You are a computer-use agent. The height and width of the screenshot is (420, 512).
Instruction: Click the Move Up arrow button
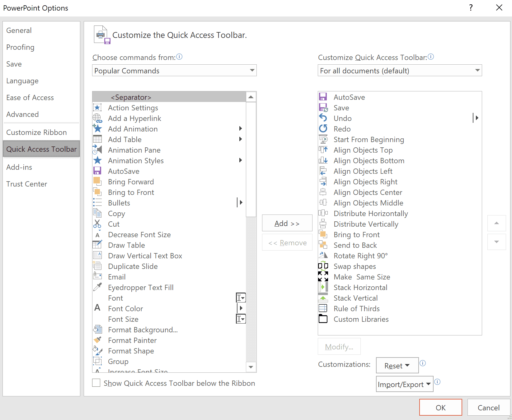(x=497, y=223)
